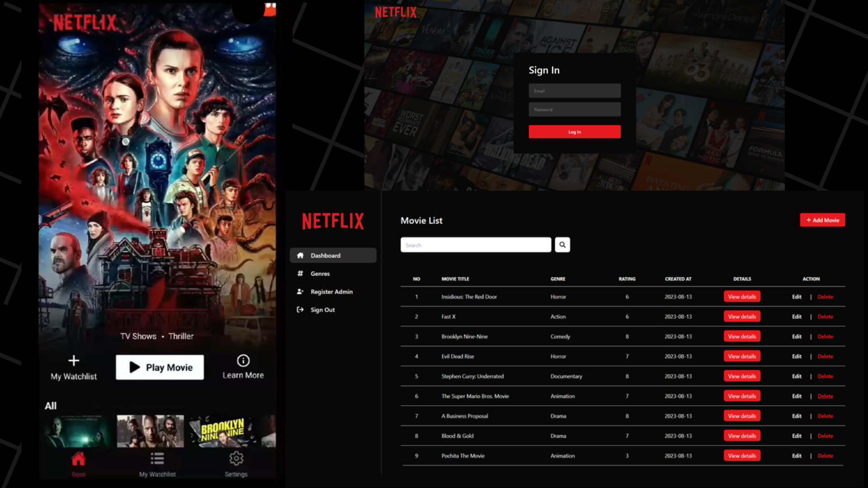Screen dimensions: 868x488
Task: Delete the Stephen Curry: Underrated entry
Action: tap(826, 376)
